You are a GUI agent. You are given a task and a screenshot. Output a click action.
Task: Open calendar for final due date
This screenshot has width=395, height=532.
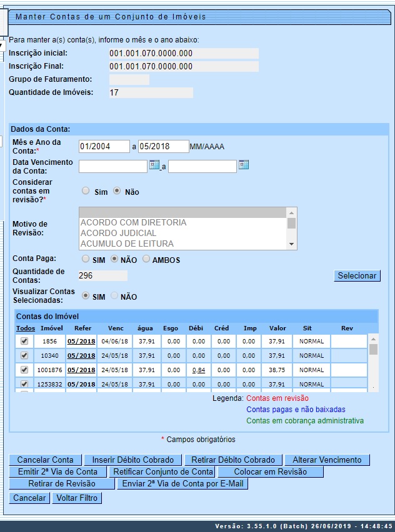[x=244, y=165]
